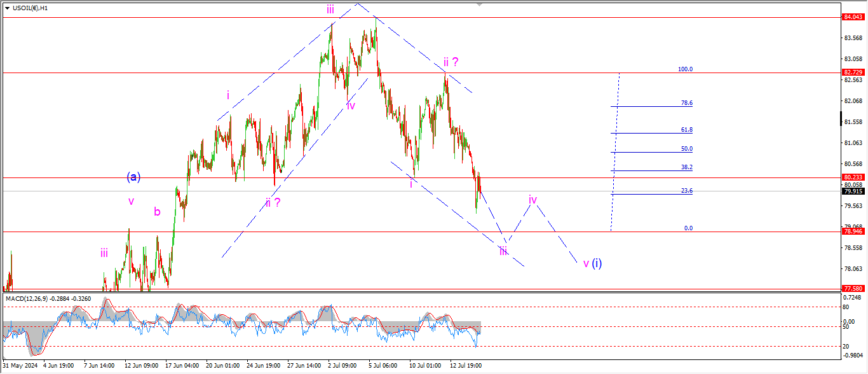The height and width of the screenshot is (374, 868).
Task: Select the 84.043 red price tag
Action: [853, 17]
